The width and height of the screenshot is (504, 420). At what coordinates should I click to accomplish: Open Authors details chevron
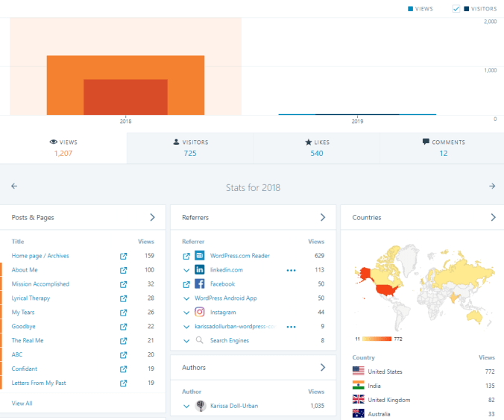(x=323, y=367)
